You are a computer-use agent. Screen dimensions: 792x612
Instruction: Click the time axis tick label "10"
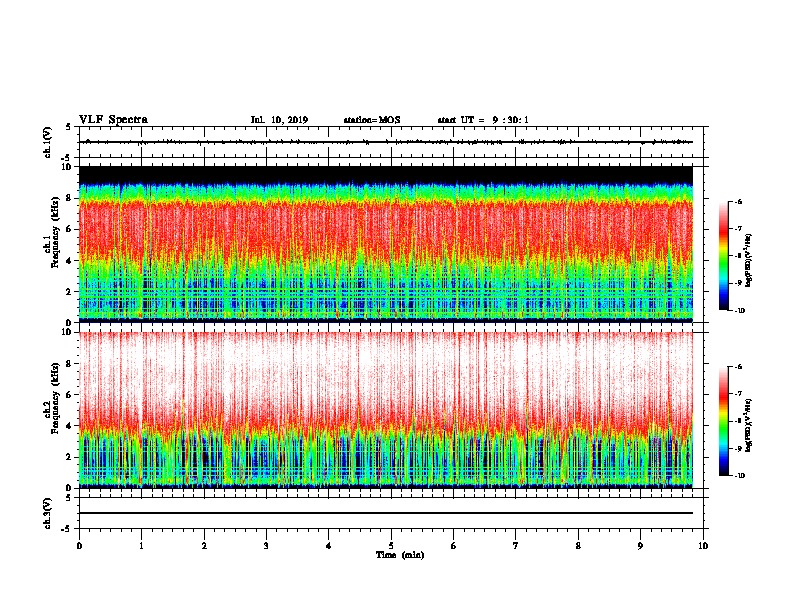pos(703,545)
